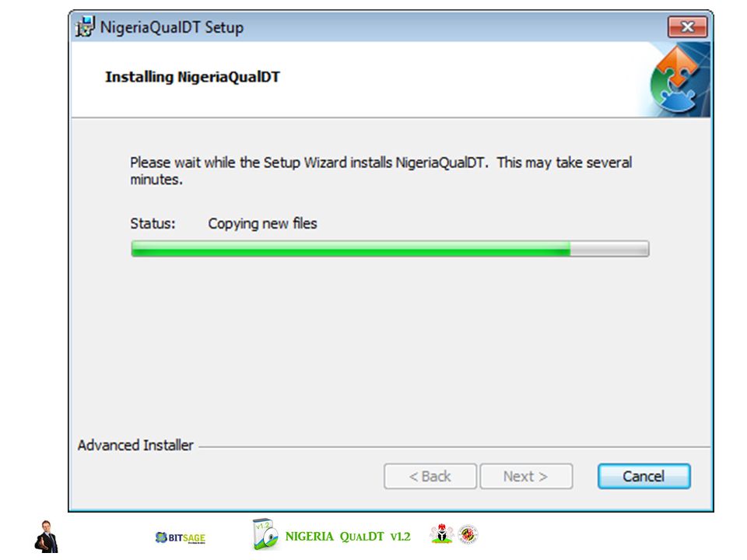747x560 pixels.
Task: Click the puzzle-piece Advanced Installer logo
Action: pos(676,79)
